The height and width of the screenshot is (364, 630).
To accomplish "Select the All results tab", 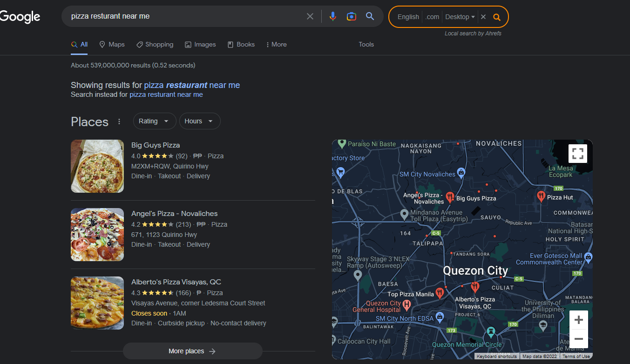I will point(80,44).
